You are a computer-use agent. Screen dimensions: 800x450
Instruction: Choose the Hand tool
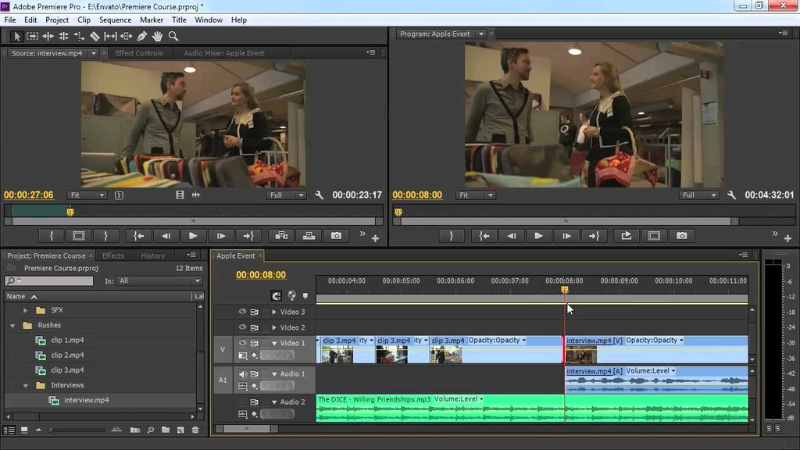coord(158,36)
